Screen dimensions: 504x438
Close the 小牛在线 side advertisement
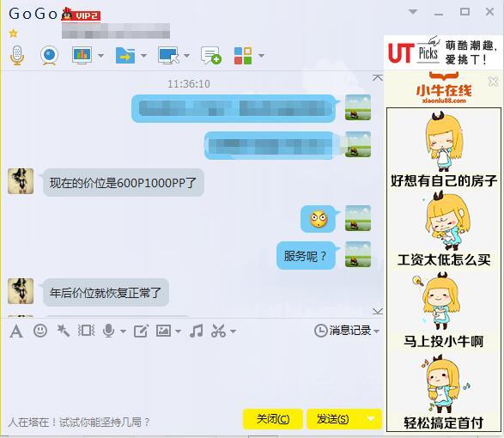pyautogui.click(x=493, y=81)
